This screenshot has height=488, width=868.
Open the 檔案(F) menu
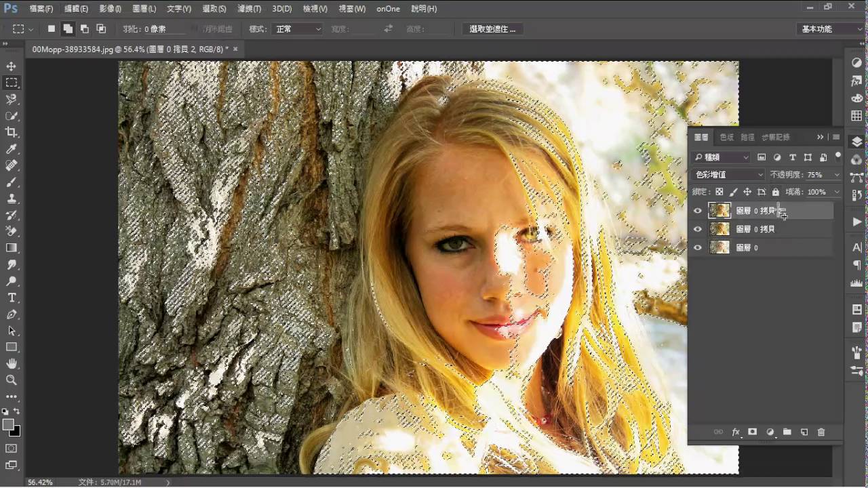tap(41, 9)
